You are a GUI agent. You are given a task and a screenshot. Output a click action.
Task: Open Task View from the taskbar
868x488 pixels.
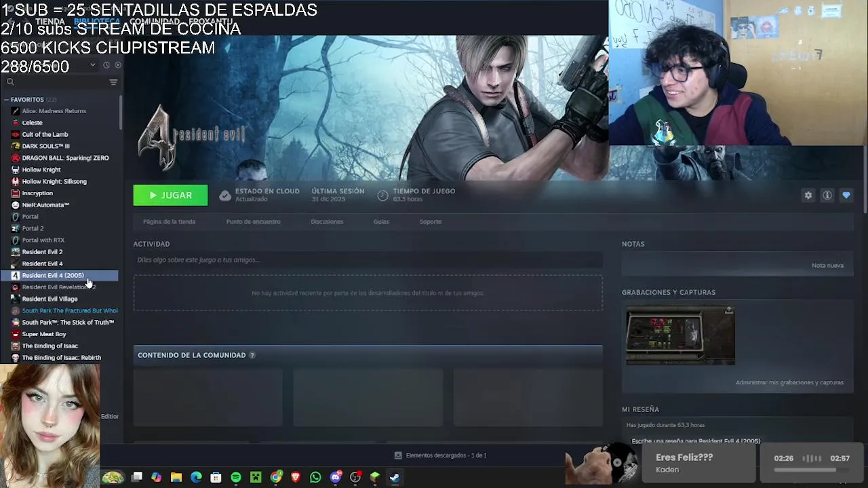pyautogui.click(x=137, y=477)
